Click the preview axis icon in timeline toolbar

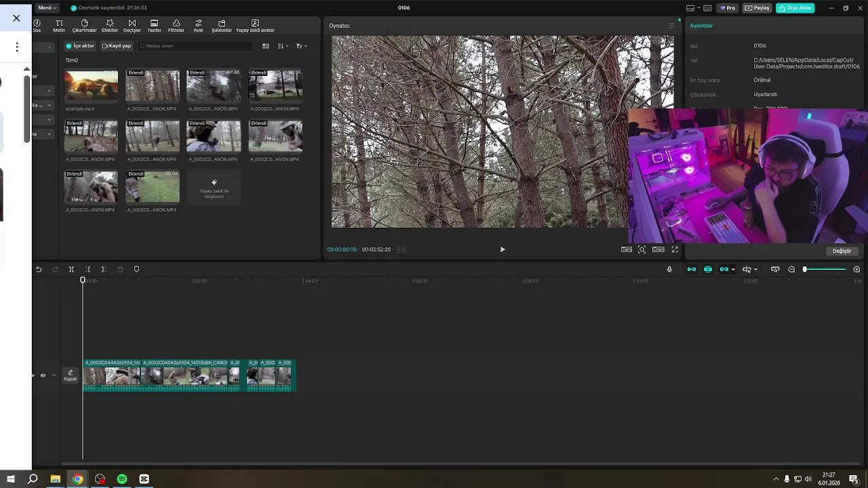(x=775, y=269)
